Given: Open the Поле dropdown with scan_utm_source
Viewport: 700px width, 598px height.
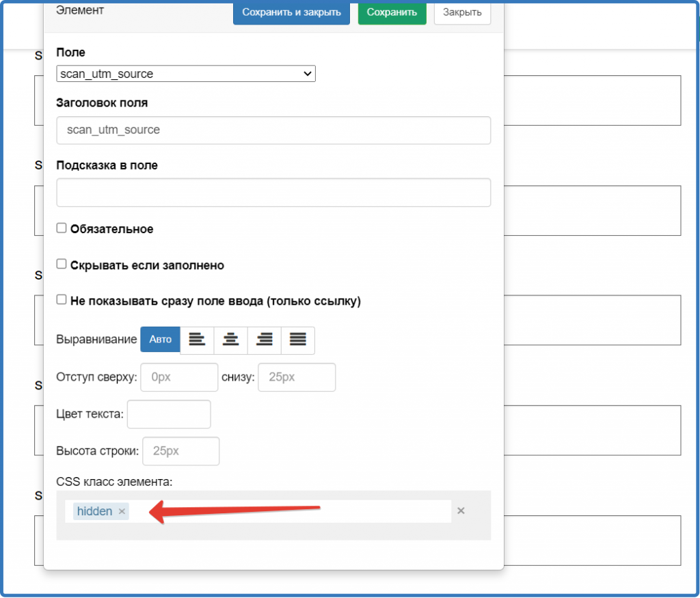Looking at the screenshot, I should pyautogui.click(x=186, y=74).
